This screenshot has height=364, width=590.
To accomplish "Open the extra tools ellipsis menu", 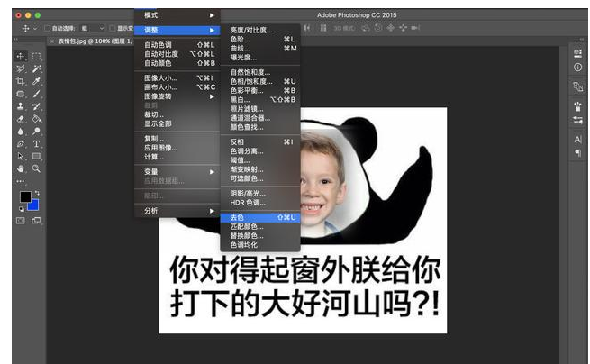I will pyautogui.click(x=21, y=181).
